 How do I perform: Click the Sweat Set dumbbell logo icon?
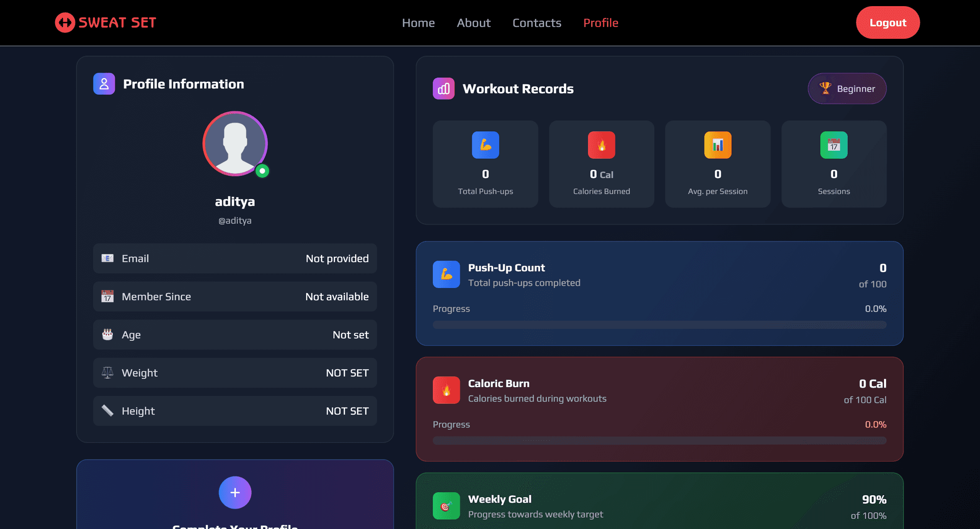65,22
